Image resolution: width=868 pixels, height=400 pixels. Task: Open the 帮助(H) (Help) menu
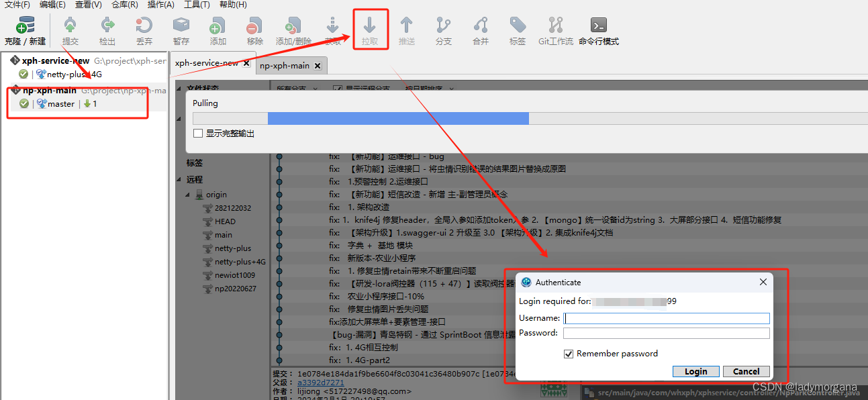233,5
